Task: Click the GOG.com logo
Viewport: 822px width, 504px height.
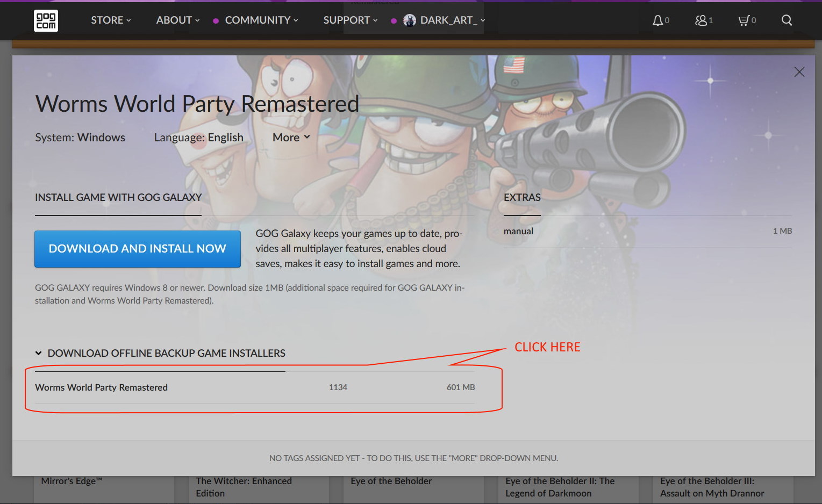Action: [46, 20]
